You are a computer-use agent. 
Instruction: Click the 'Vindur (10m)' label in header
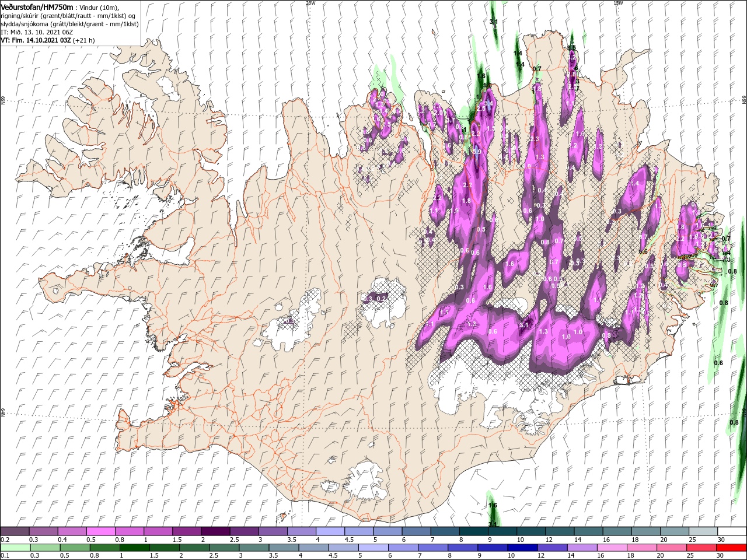(x=99, y=7)
